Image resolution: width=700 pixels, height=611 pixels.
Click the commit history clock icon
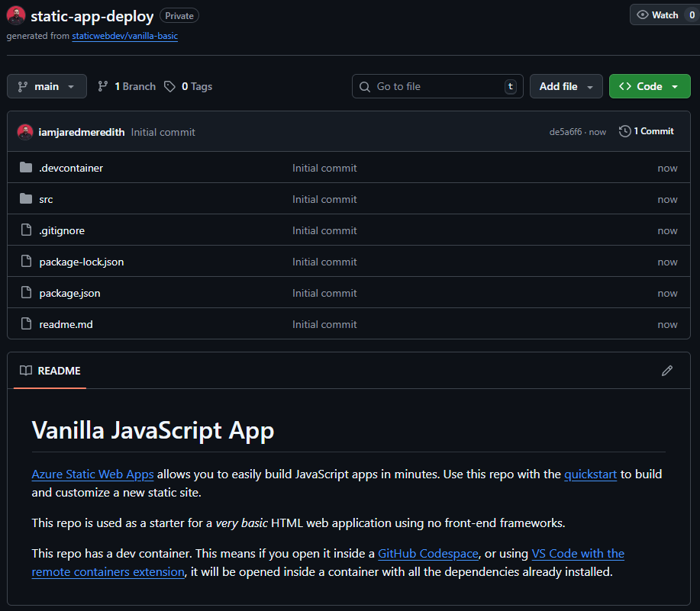tap(624, 131)
